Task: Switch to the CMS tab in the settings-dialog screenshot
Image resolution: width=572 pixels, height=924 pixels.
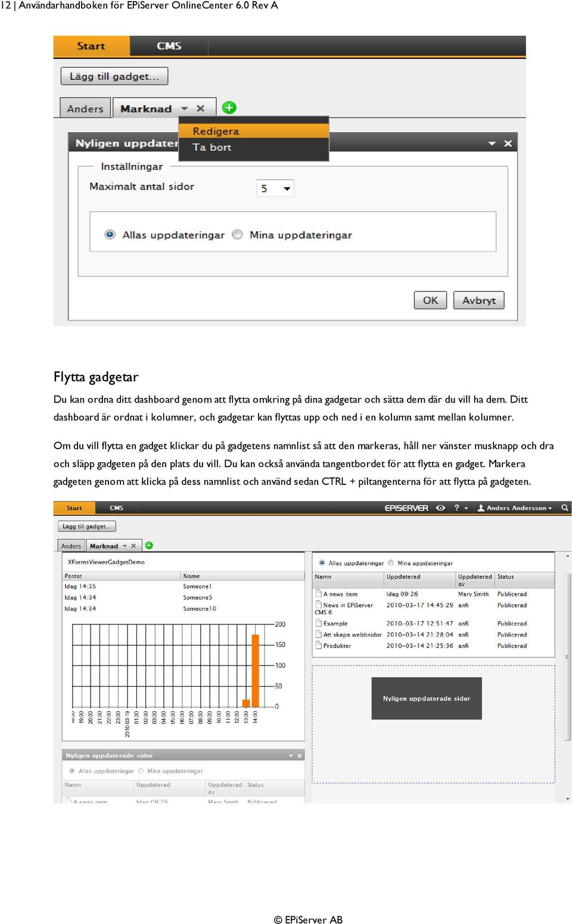Action: click(x=169, y=46)
